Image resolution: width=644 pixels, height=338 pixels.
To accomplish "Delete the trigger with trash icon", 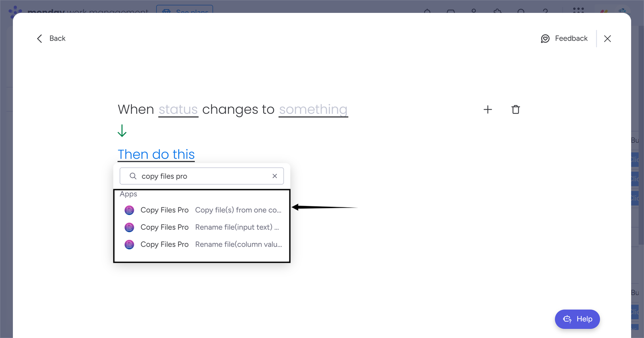I will pyautogui.click(x=516, y=109).
